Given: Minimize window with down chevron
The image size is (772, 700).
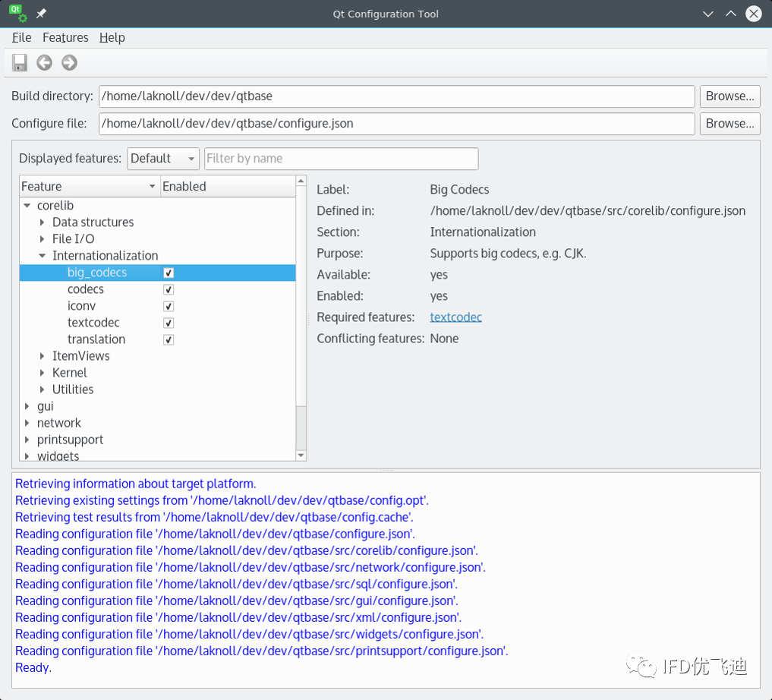Looking at the screenshot, I should [x=708, y=14].
